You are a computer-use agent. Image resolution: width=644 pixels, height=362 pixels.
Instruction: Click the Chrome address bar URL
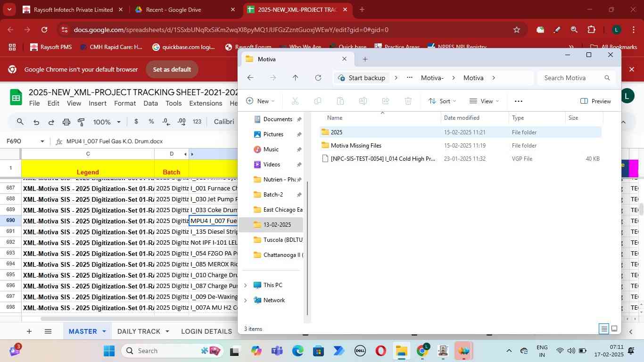point(231,30)
